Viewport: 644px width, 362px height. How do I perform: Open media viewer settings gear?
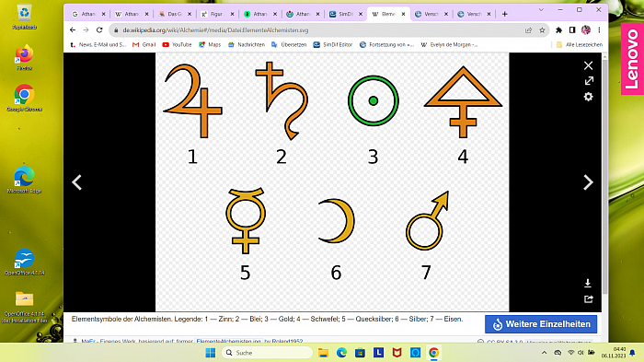click(x=588, y=97)
